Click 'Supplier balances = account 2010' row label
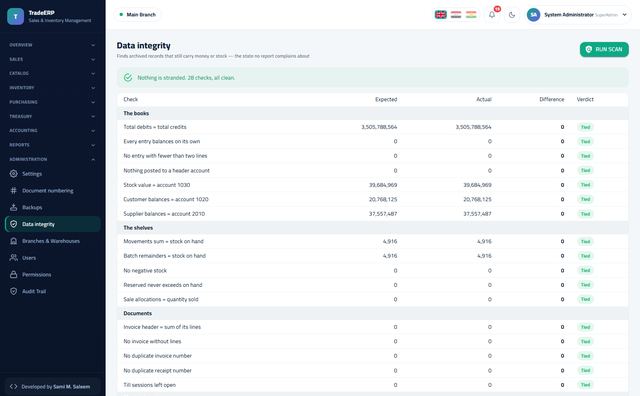The image size is (640, 396). pyautogui.click(x=164, y=214)
